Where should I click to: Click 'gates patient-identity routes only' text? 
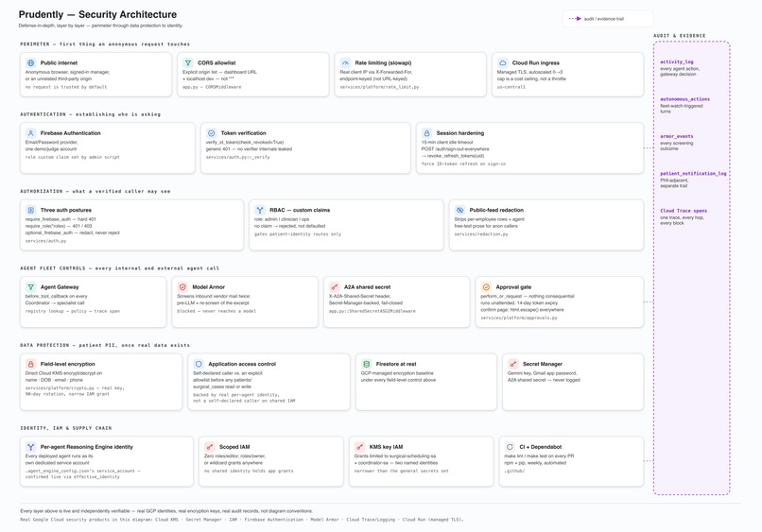click(x=298, y=234)
